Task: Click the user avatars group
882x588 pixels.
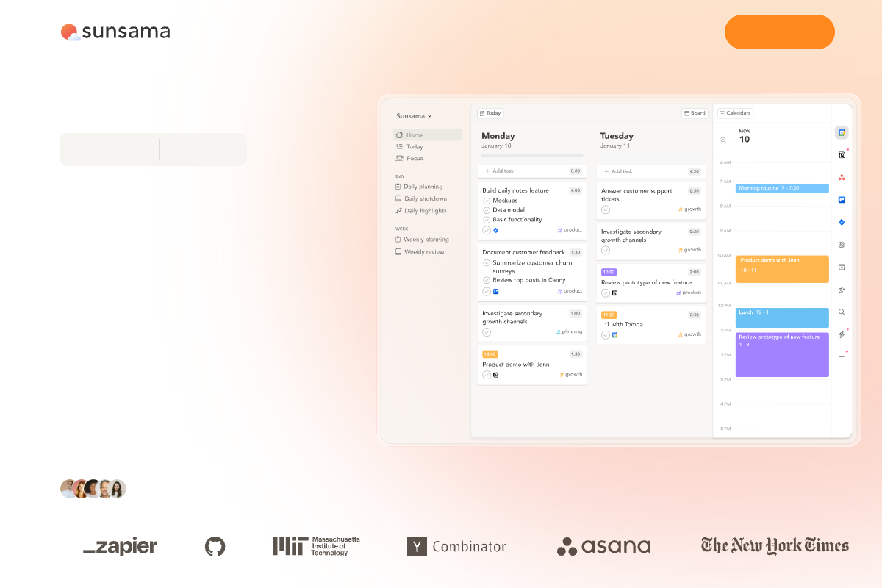Action: point(93,489)
